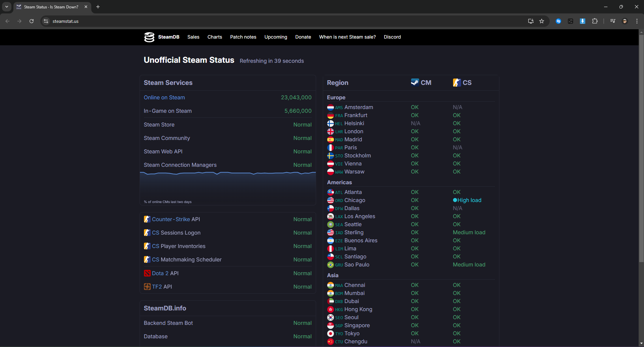Click the Stockholm Sweden flag icon
The width and height of the screenshot is (644, 347).
pyautogui.click(x=331, y=156)
